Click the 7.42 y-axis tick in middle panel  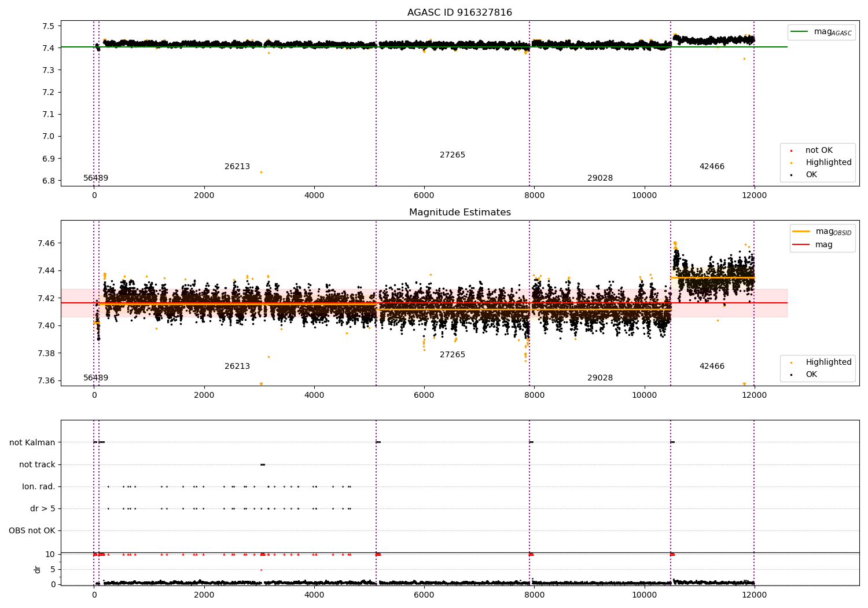pyautogui.click(x=46, y=298)
